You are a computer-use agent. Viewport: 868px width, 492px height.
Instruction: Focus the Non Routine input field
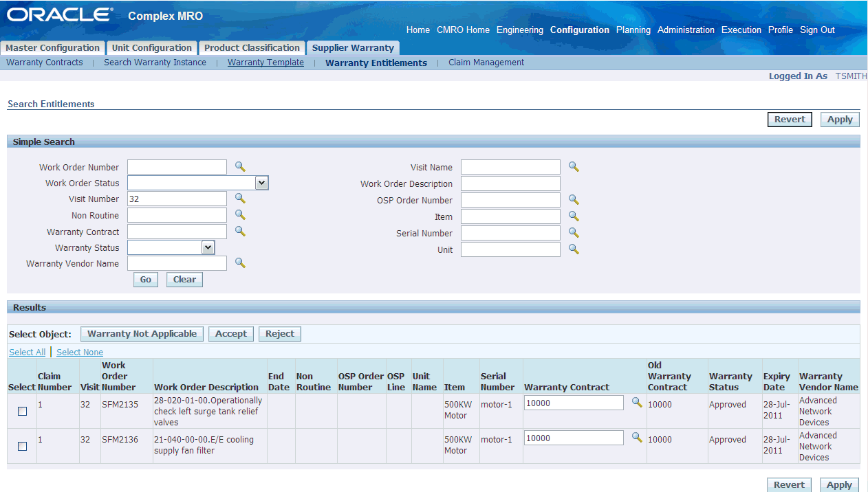click(177, 215)
